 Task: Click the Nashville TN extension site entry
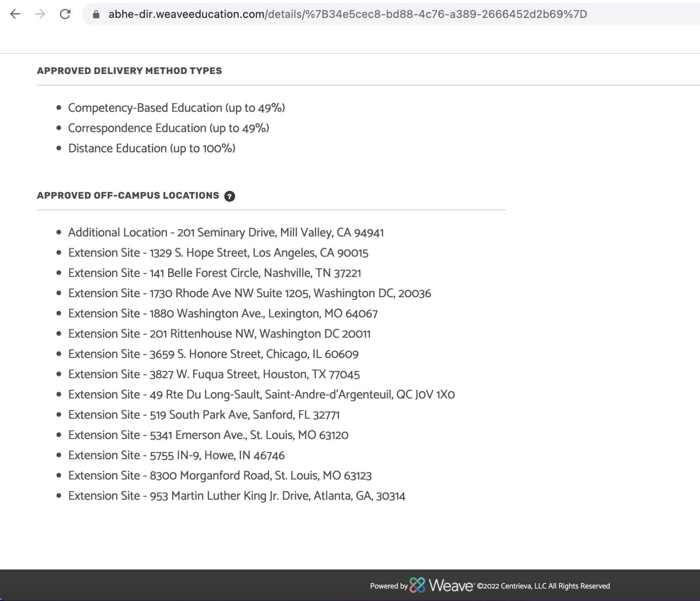tap(214, 273)
